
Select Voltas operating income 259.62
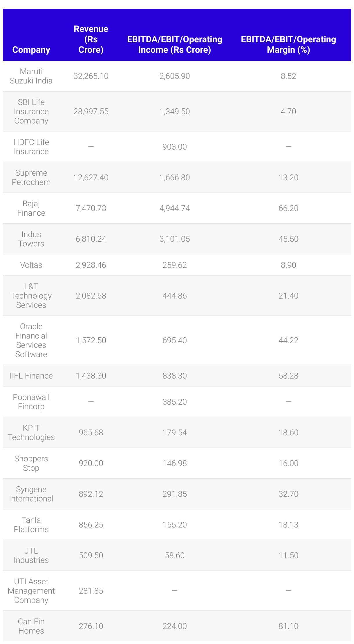[x=174, y=265]
